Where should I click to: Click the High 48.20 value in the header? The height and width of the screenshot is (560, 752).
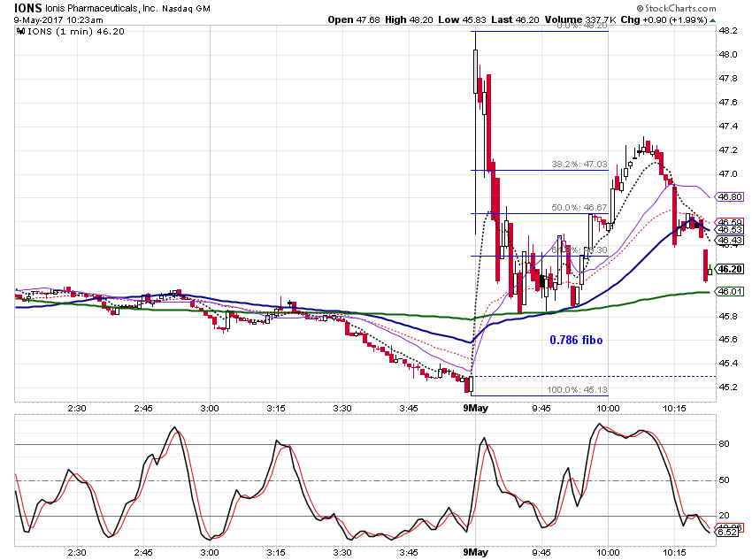(x=409, y=20)
